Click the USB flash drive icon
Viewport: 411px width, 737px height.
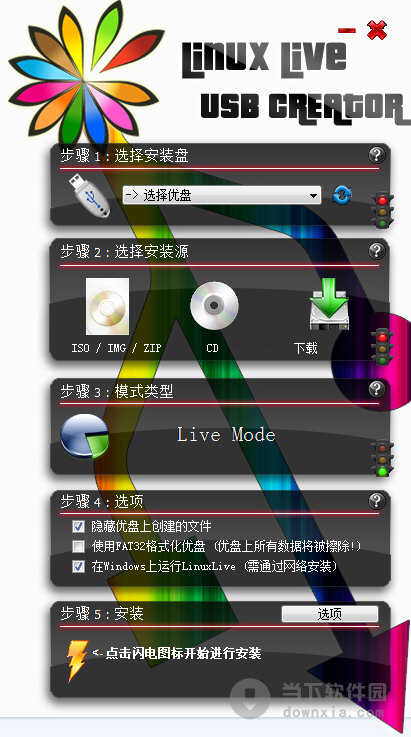[x=90, y=195]
